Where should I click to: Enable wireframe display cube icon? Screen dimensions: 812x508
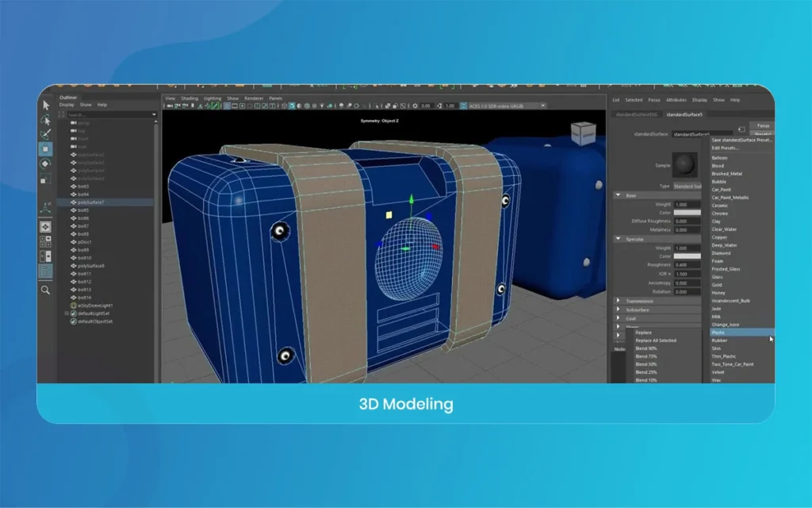coord(285,106)
